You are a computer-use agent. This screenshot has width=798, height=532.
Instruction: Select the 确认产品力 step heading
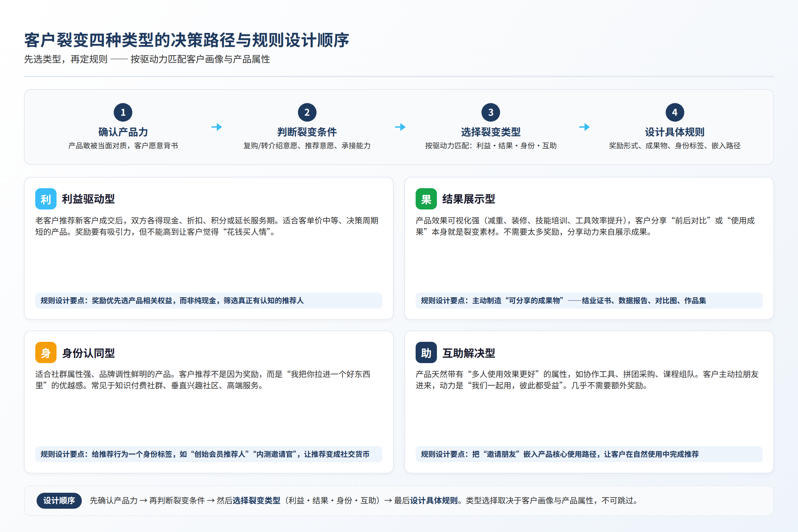123,132
